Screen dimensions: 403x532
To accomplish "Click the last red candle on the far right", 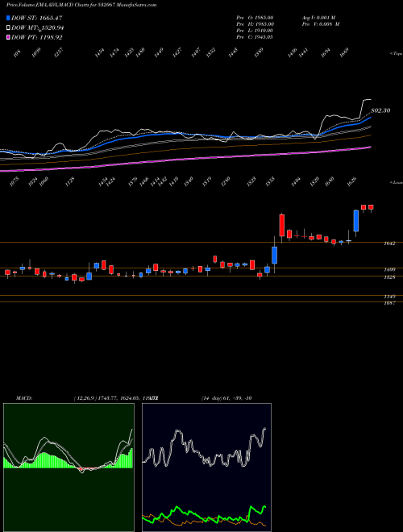I will pyautogui.click(x=371, y=207).
